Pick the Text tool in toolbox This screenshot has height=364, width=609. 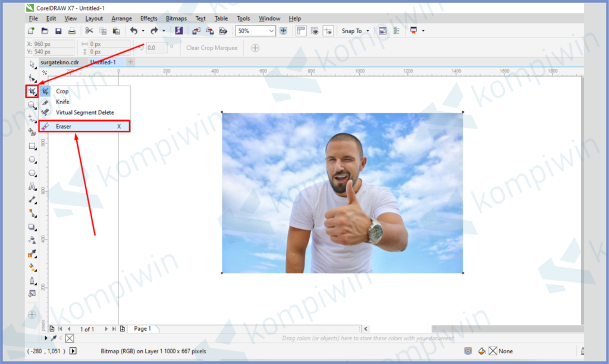tap(32, 187)
